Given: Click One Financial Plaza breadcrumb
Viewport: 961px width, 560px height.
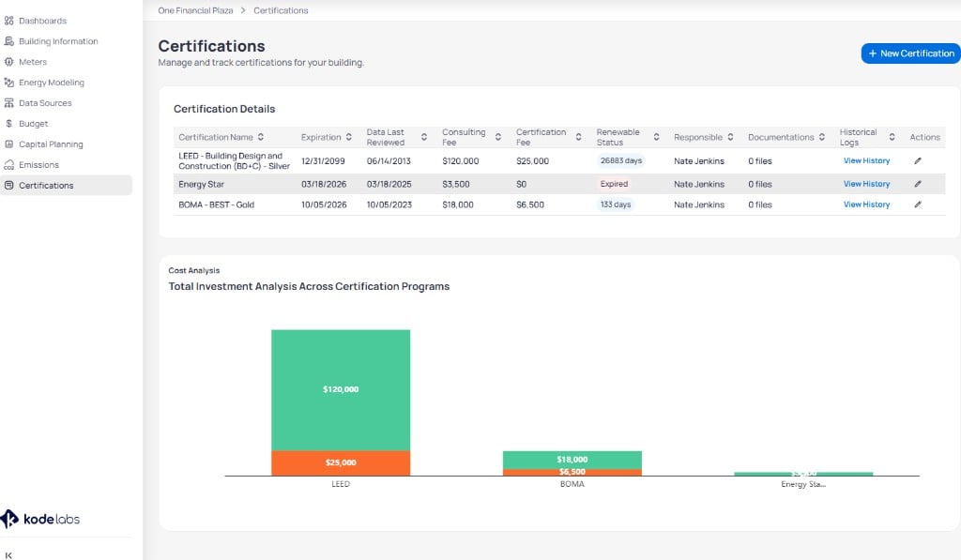Looking at the screenshot, I should click(195, 10).
